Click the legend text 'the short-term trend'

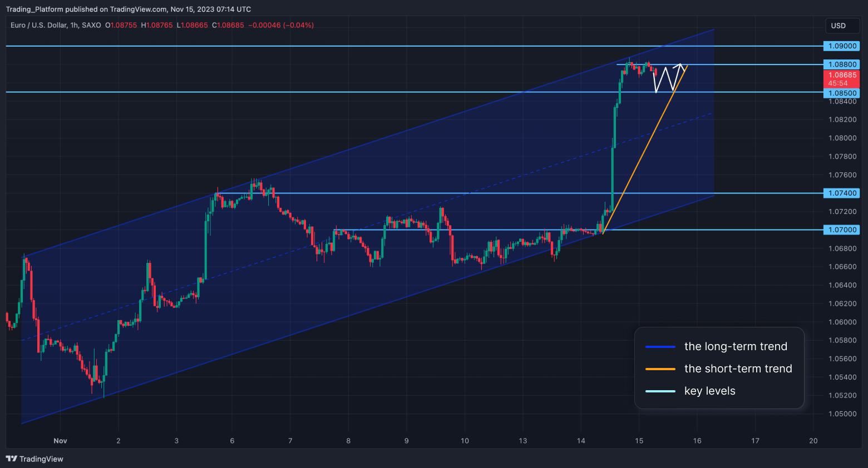click(x=738, y=369)
